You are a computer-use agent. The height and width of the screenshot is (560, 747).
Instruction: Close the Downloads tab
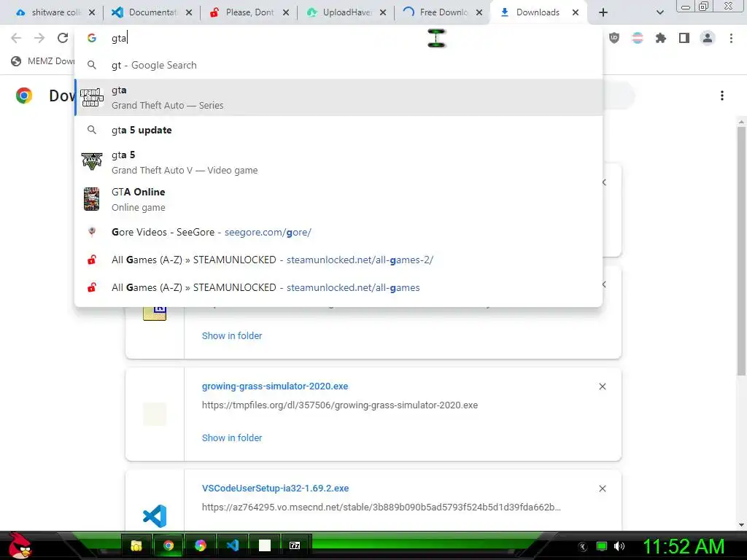576,12
